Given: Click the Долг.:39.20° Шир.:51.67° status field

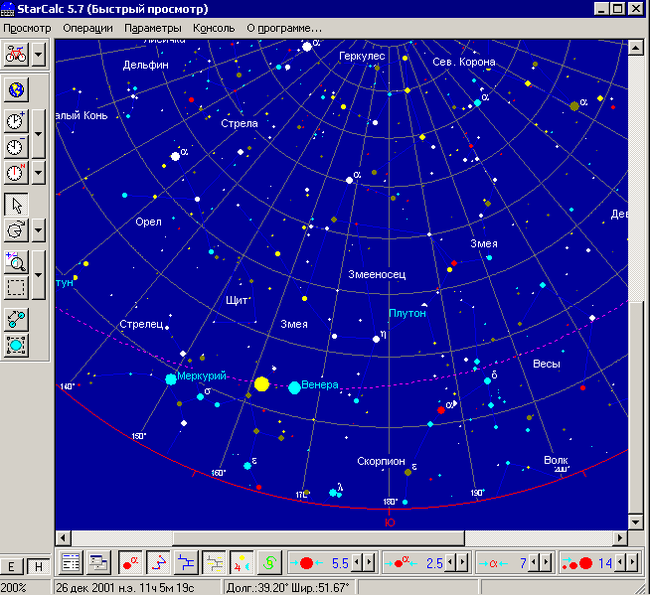Looking at the screenshot, I should tap(289, 588).
